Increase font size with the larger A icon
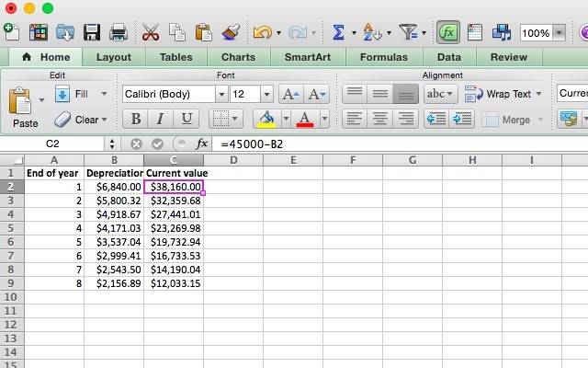The width and height of the screenshot is (588, 368). [291, 94]
